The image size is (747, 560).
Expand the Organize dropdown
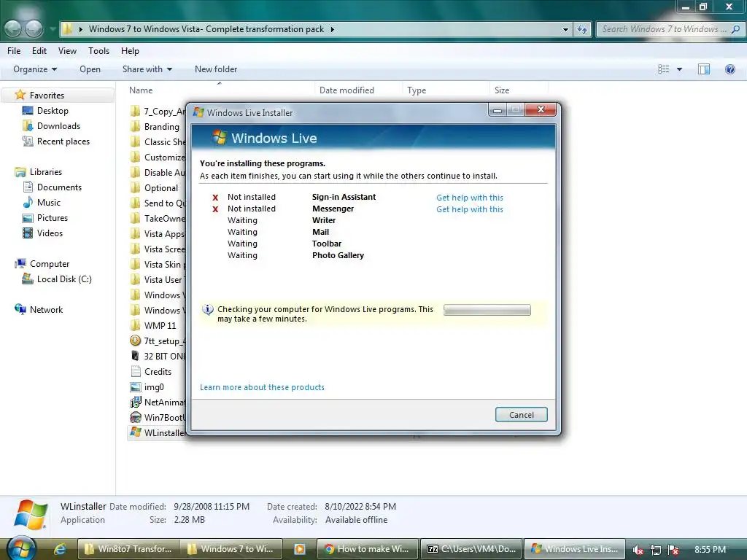tap(35, 69)
